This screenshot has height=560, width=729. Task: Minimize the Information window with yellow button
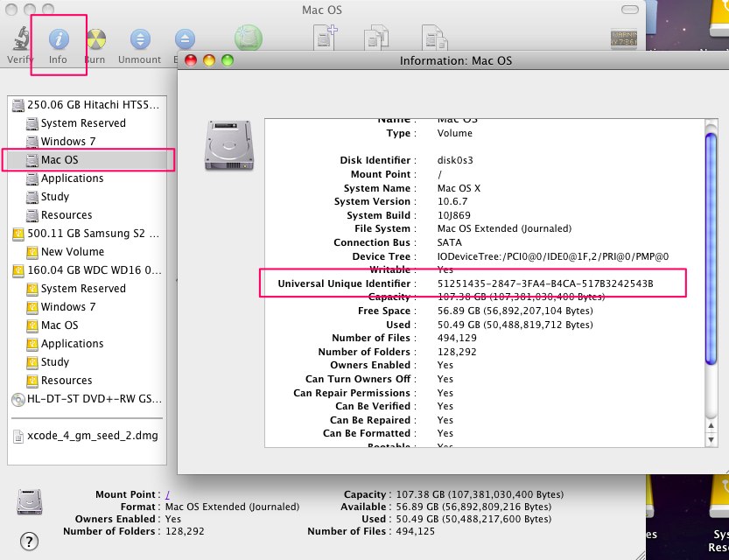[x=209, y=60]
